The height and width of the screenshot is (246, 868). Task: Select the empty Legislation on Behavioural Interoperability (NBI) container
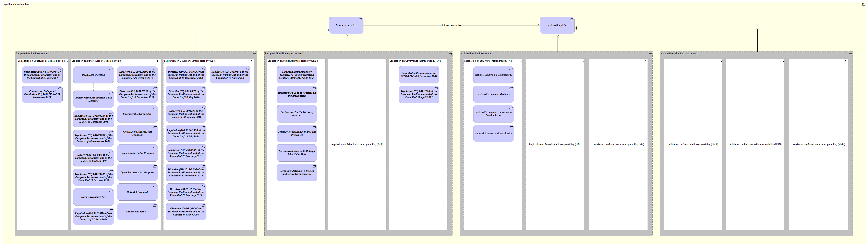point(555,145)
